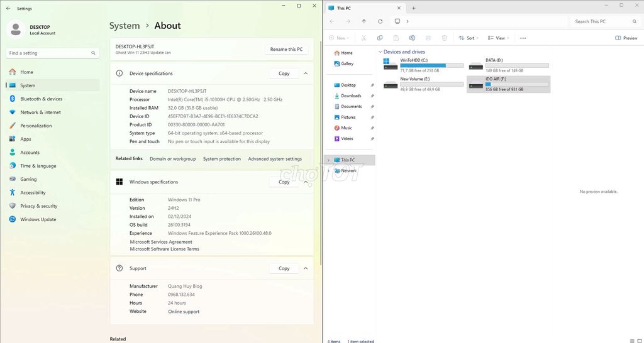Open Home in Settings sidebar

point(53,72)
